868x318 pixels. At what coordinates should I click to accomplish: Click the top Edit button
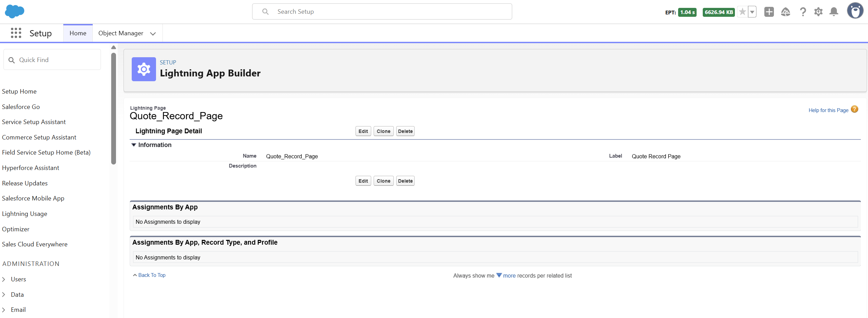(363, 131)
